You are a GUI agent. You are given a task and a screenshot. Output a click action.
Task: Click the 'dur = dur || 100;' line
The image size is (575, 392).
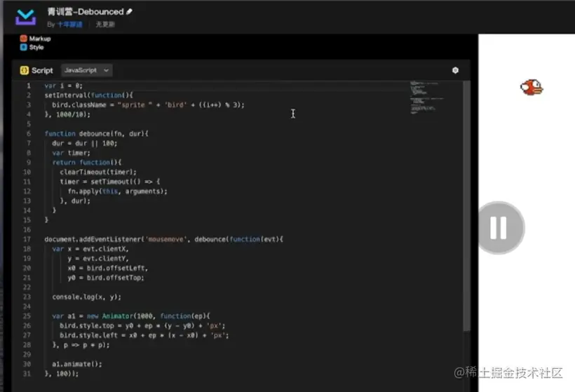click(x=84, y=143)
